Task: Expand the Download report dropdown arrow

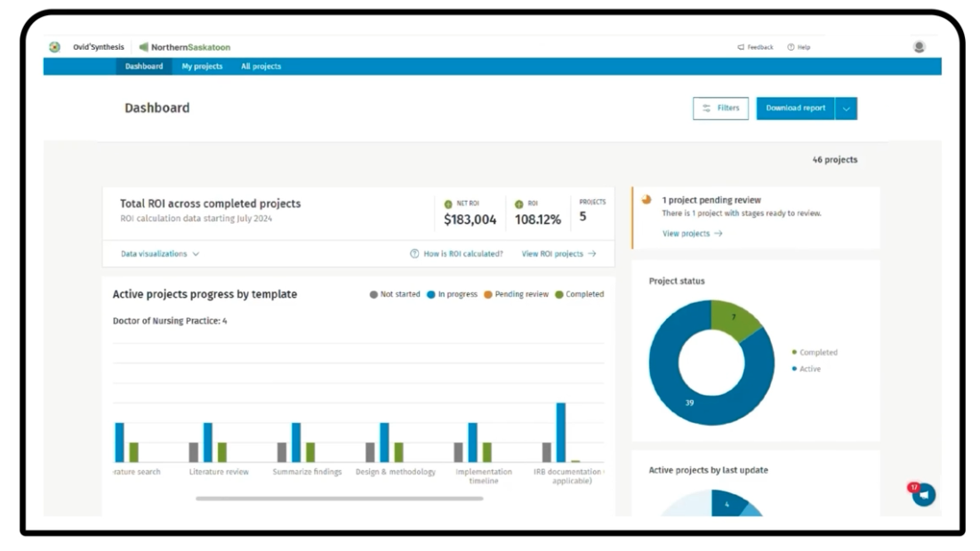Action: [x=846, y=108]
